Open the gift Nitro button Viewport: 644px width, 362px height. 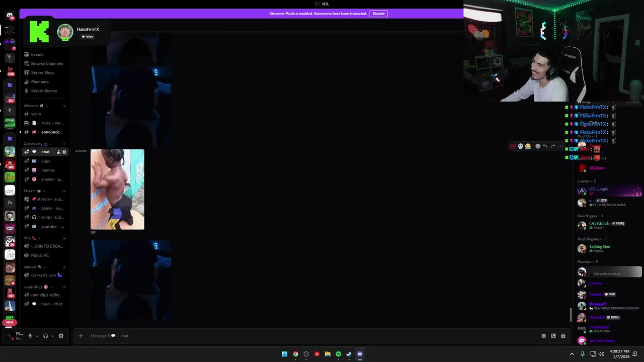pos(563,336)
